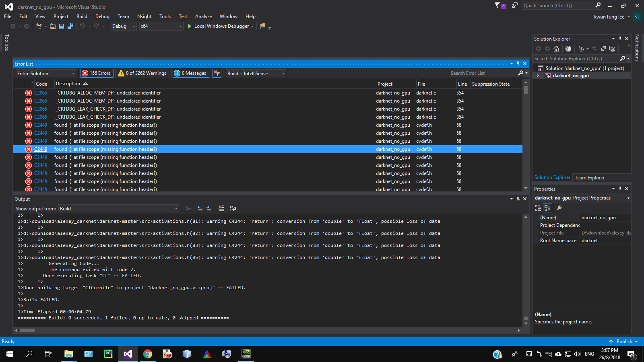Click the Undo toolbar icon
644x362 pixels.
pyautogui.click(x=83, y=26)
